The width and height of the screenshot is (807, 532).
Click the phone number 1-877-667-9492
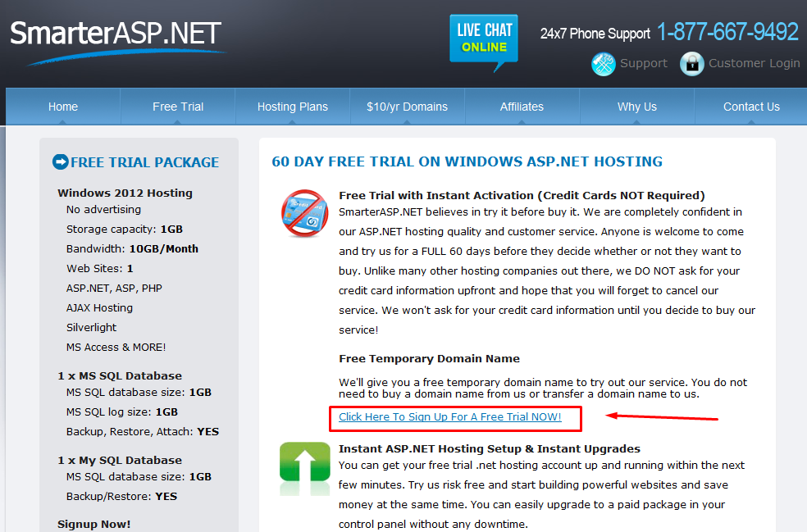[727, 32]
